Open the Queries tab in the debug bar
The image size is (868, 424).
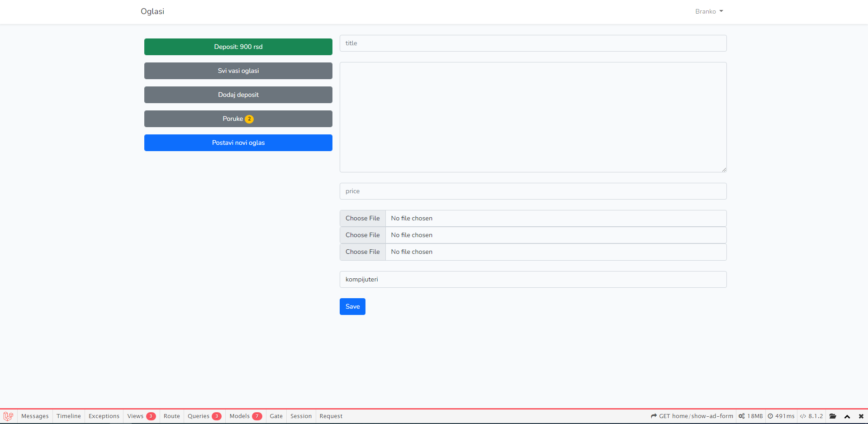point(204,416)
